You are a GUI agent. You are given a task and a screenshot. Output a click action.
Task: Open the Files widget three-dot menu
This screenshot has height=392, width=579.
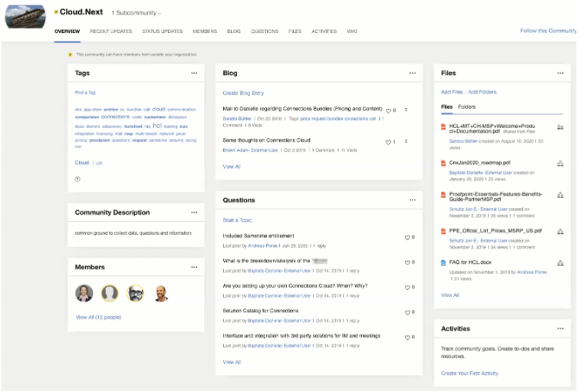[560, 73]
